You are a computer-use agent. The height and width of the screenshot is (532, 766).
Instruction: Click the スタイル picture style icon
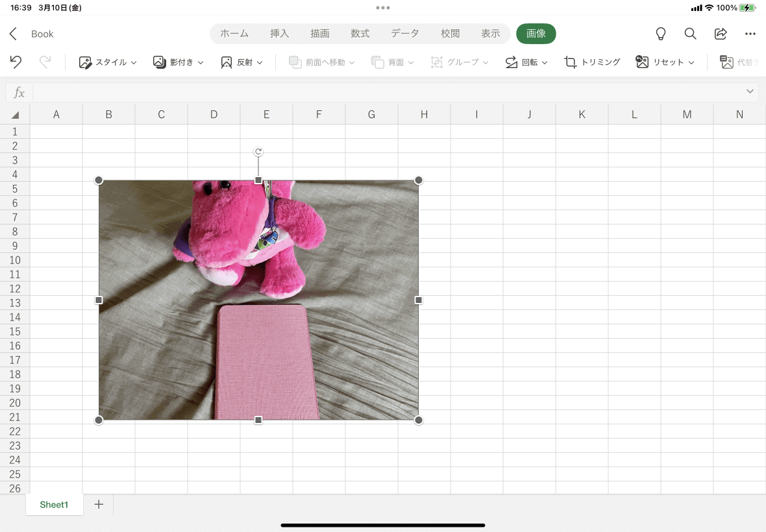(x=85, y=62)
